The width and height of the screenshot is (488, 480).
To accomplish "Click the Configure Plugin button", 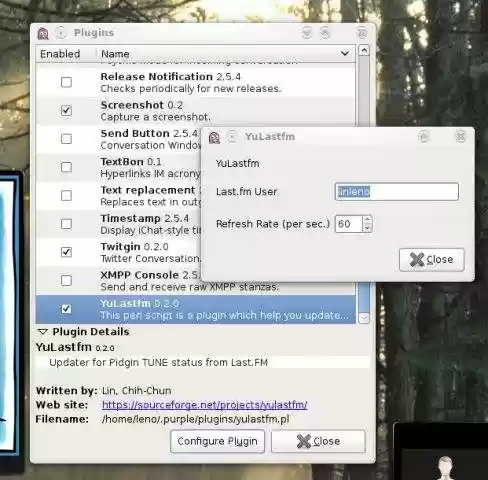I will point(217,441).
